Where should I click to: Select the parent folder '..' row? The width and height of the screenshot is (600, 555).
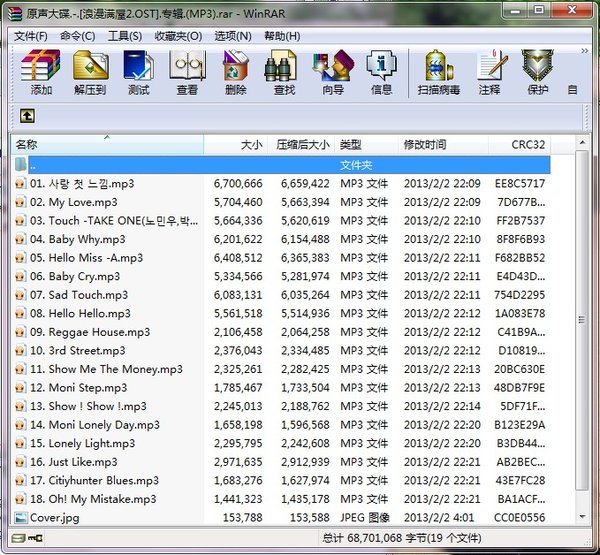click(281, 165)
